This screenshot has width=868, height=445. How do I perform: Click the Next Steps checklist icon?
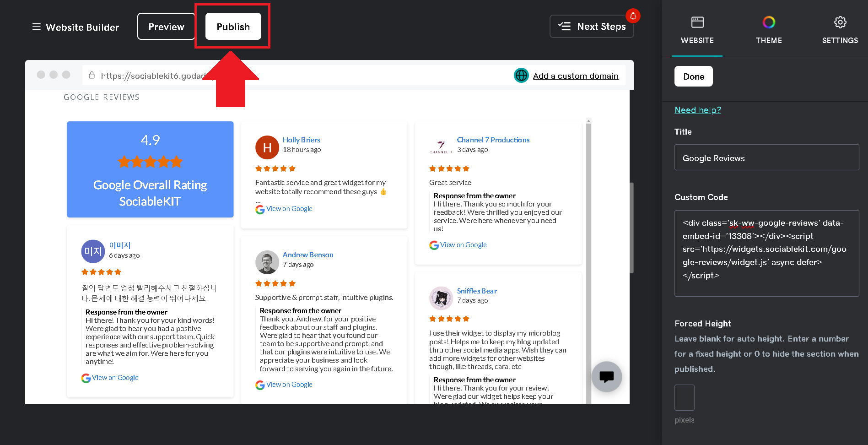[564, 27]
